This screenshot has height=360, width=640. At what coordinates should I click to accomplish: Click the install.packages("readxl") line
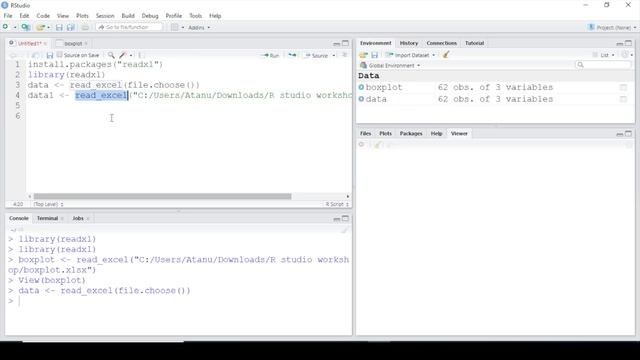coord(95,64)
